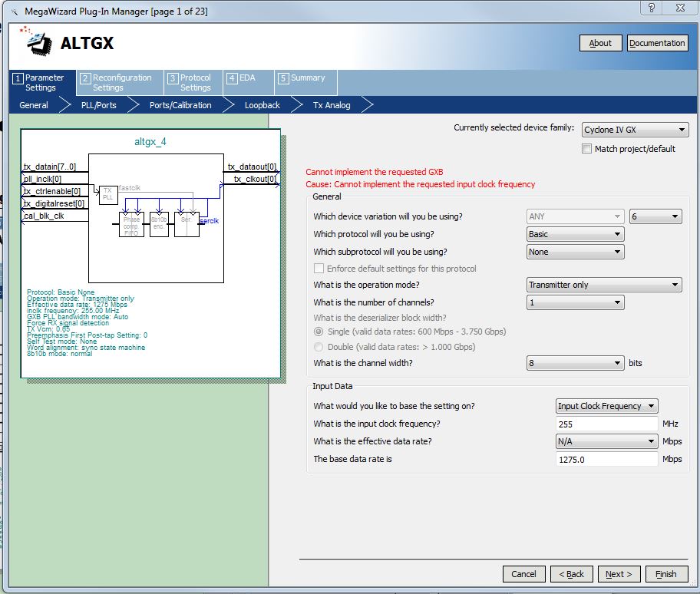
Task: Click the input clock frequency field
Action: click(606, 424)
